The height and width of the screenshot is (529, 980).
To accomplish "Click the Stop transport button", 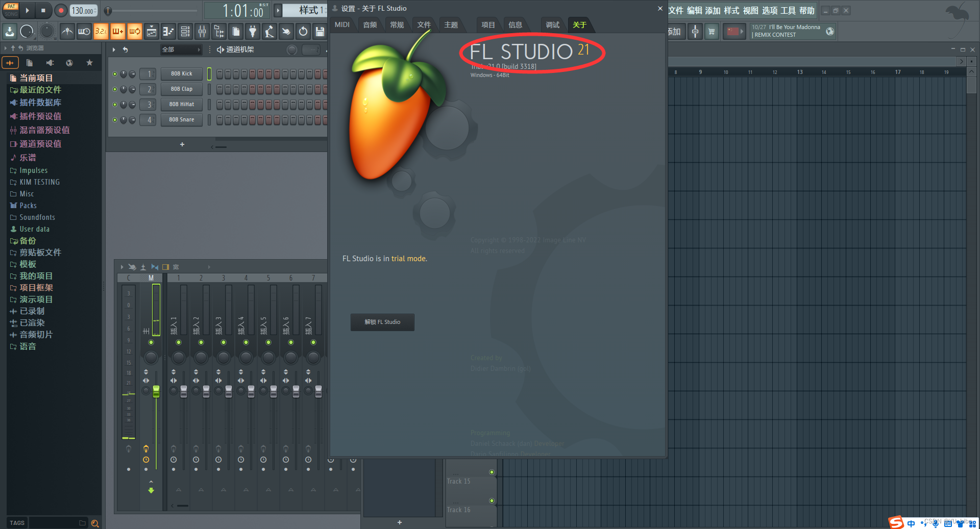I will click(x=43, y=10).
